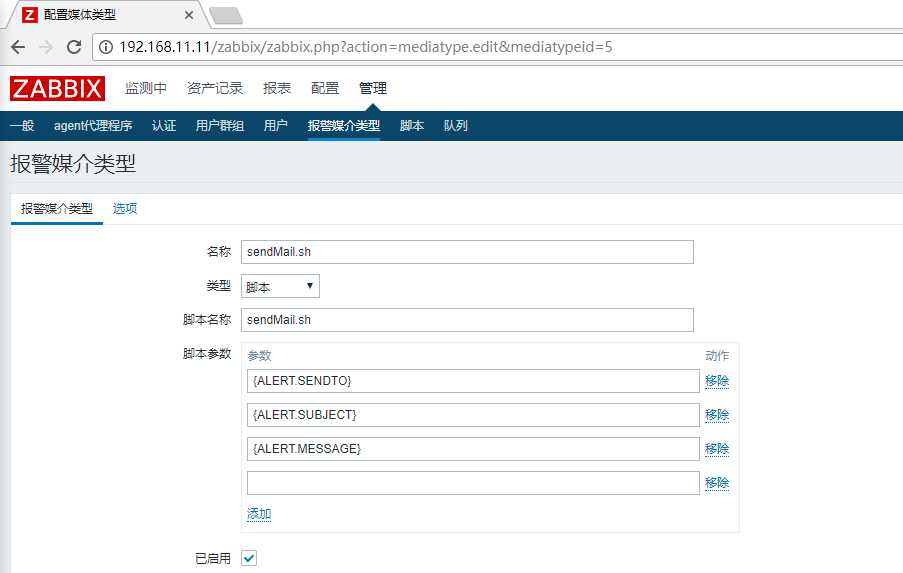Image resolution: width=903 pixels, height=573 pixels.
Task: Click the site info icon in address bar
Action: point(106,47)
